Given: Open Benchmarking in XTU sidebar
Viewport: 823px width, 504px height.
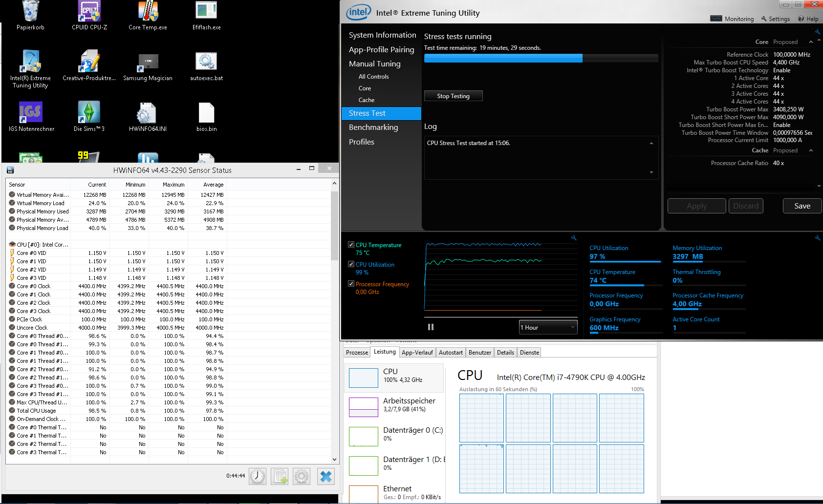Looking at the screenshot, I should click(373, 127).
